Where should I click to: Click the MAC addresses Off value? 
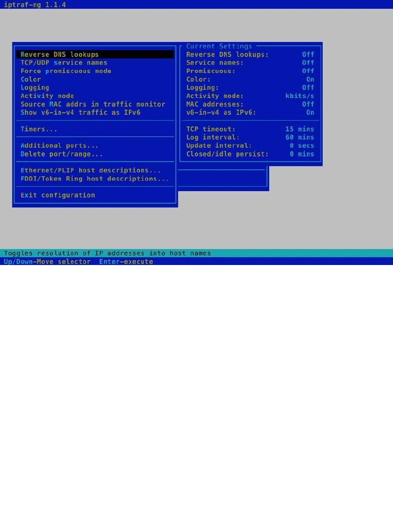tap(308, 104)
